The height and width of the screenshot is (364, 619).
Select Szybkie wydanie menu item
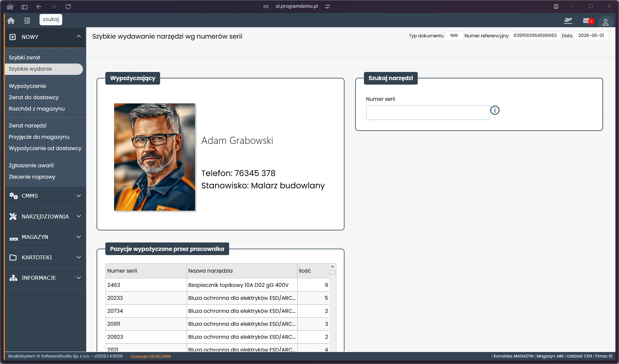click(44, 69)
